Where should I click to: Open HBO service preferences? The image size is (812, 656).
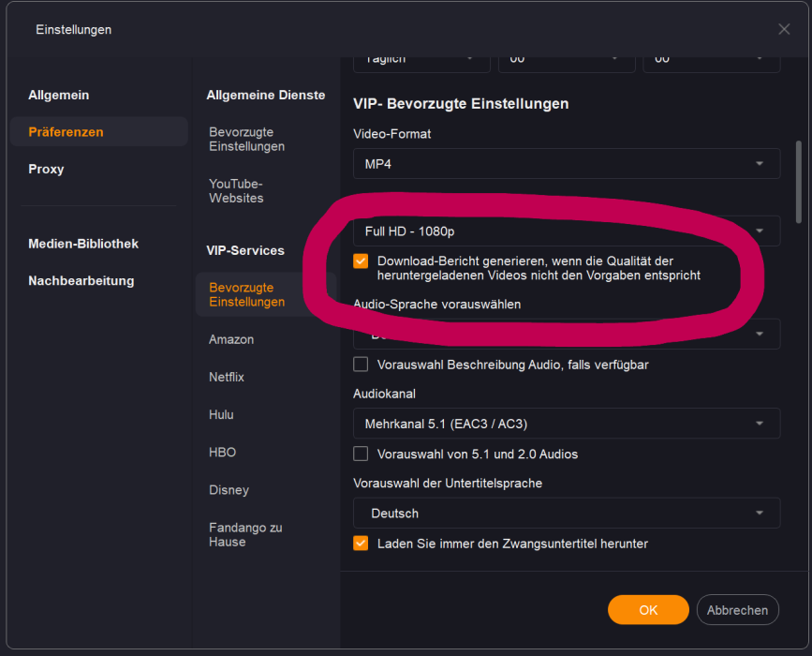pos(222,453)
